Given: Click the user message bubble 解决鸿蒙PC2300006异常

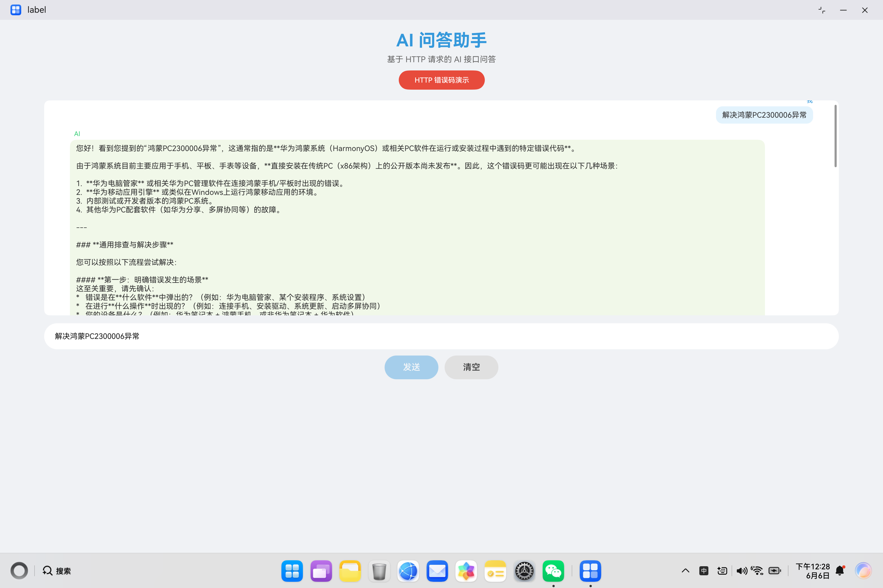Looking at the screenshot, I should [x=764, y=115].
